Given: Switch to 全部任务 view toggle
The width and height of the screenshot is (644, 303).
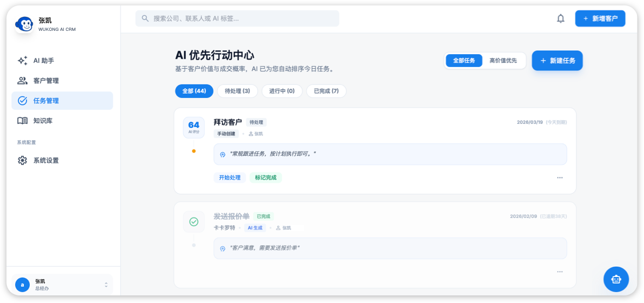Looking at the screenshot, I should (464, 61).
